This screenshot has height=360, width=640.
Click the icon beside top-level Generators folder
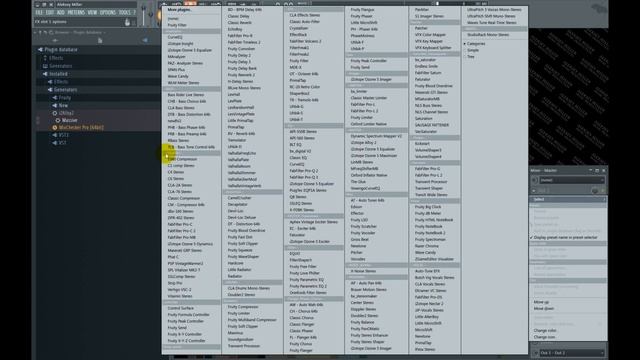45,66
